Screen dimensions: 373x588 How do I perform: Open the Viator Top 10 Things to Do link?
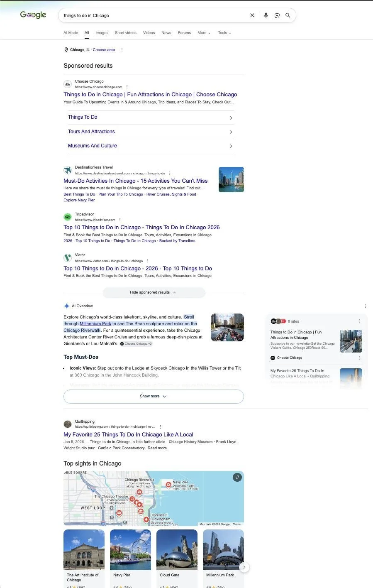point(138,269)
